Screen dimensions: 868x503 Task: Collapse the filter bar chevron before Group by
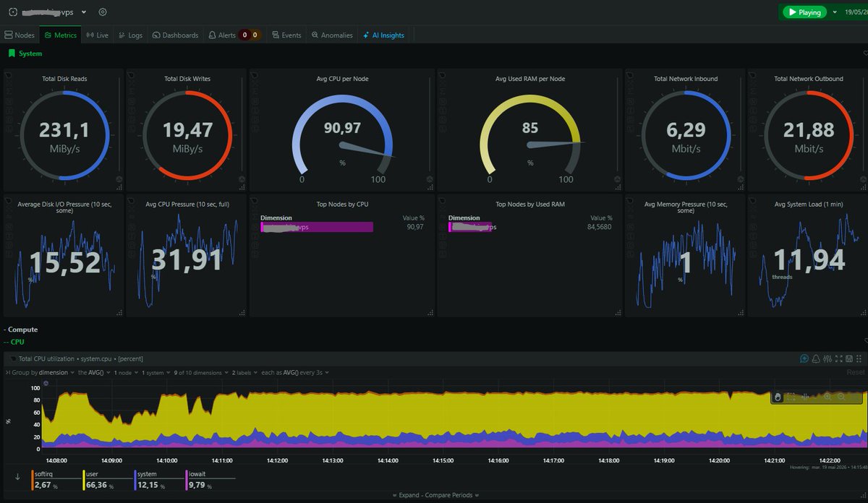click(x=7, y=373)
